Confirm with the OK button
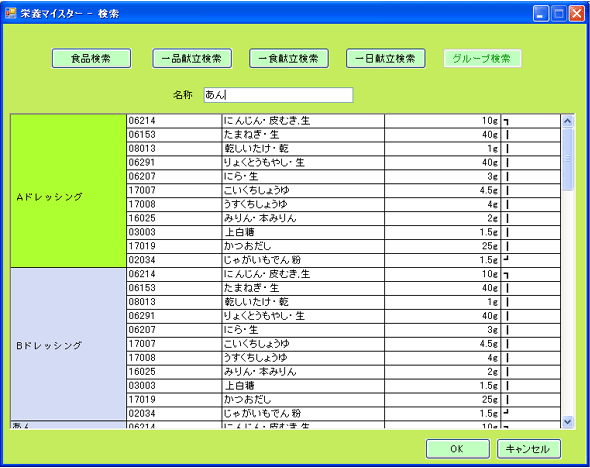Viewport: 590px width, 468px height. (x=458, y=449)
